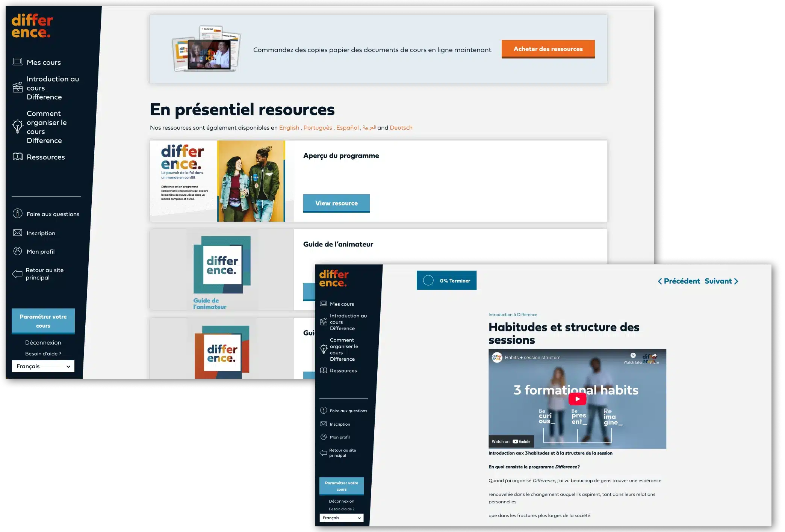
Task: Click the back arrow Retour au site icon
Action: coord(17,274)
